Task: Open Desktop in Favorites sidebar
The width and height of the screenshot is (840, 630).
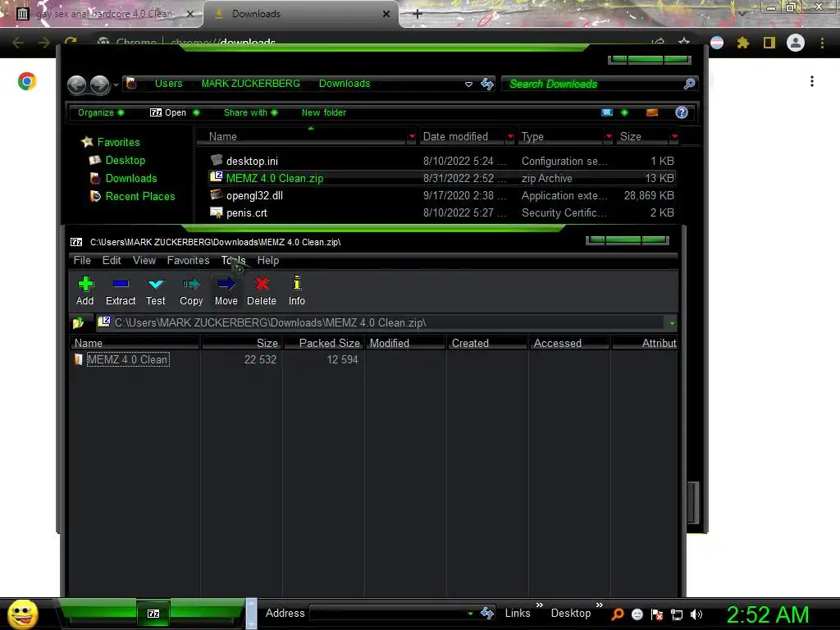Action: 125,160
